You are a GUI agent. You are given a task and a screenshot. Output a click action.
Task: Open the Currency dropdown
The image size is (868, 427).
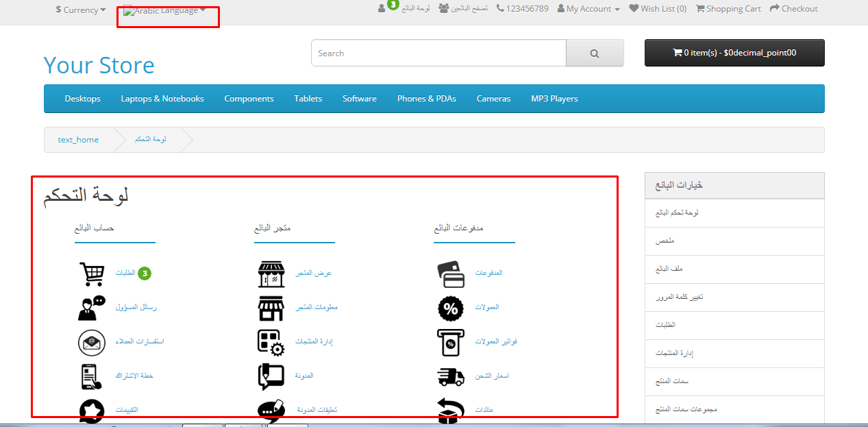tap(81, 10)
